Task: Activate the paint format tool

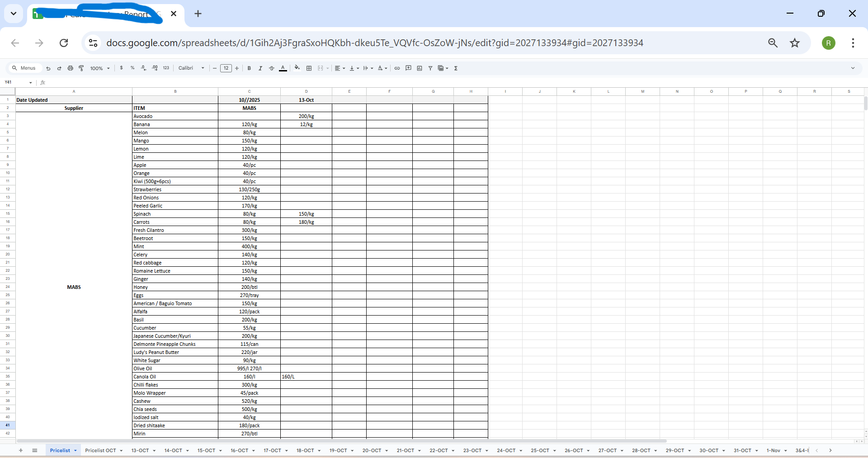Action: pos(81,68)
